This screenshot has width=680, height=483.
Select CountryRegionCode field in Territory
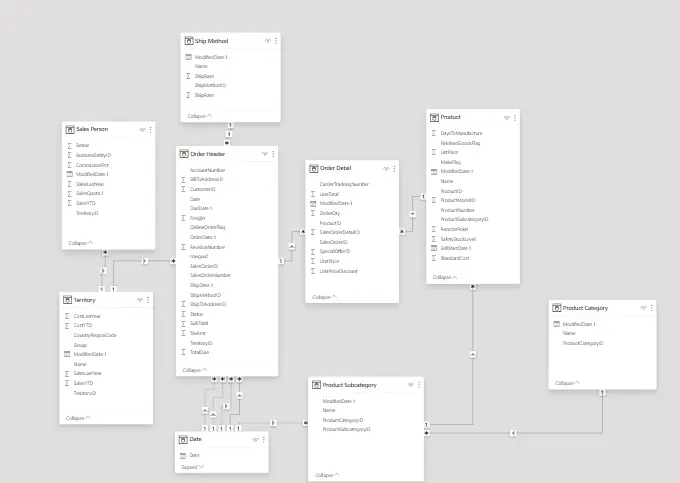tap(95, 335)
